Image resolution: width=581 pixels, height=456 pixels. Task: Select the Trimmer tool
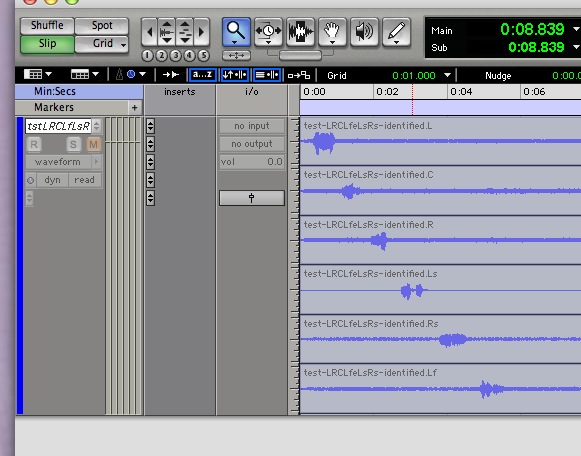268,32
